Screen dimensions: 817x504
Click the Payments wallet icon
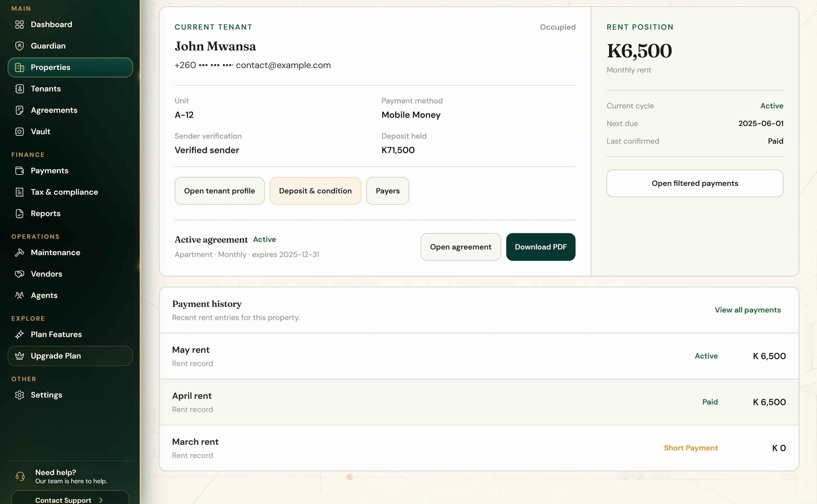pos(20,171)
